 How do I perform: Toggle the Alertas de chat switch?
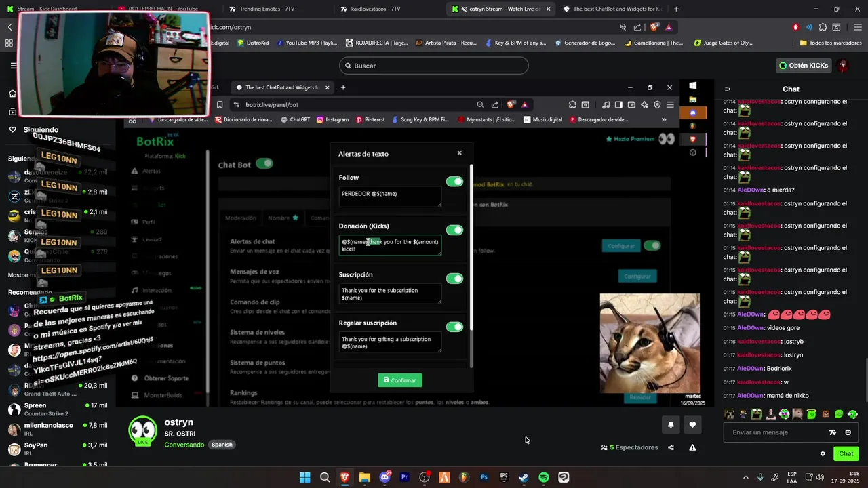click(x=652, y=245)
